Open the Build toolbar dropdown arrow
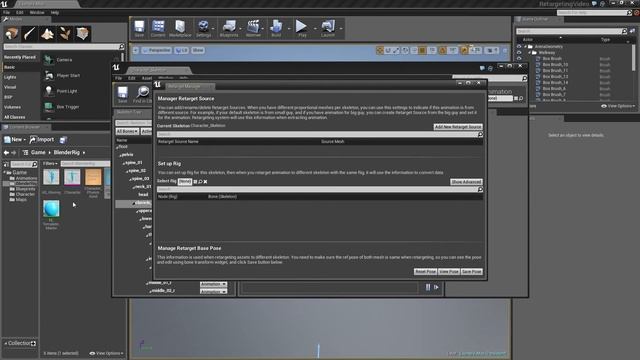640x360 pixels. [289, 29]
